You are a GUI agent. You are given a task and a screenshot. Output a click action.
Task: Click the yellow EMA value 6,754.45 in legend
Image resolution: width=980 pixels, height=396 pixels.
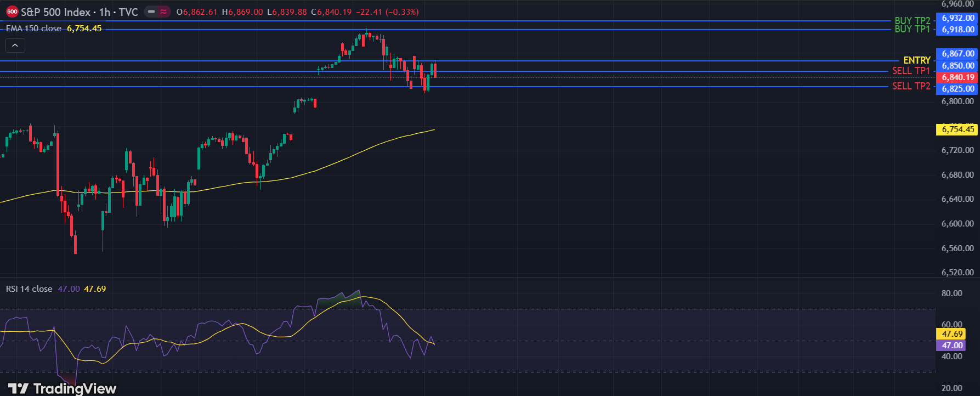[x=84, y=29]
